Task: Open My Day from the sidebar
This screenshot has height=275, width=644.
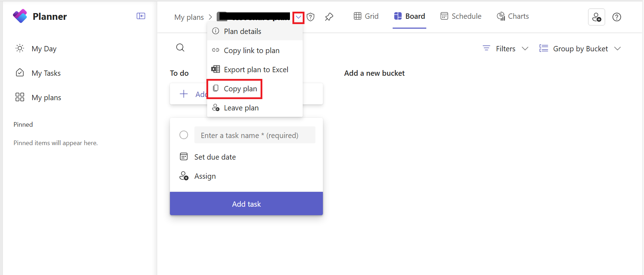Action: (36, 48)
